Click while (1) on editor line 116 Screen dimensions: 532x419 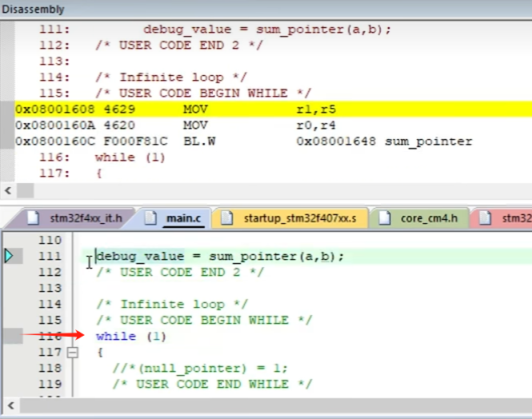[131, 337]
